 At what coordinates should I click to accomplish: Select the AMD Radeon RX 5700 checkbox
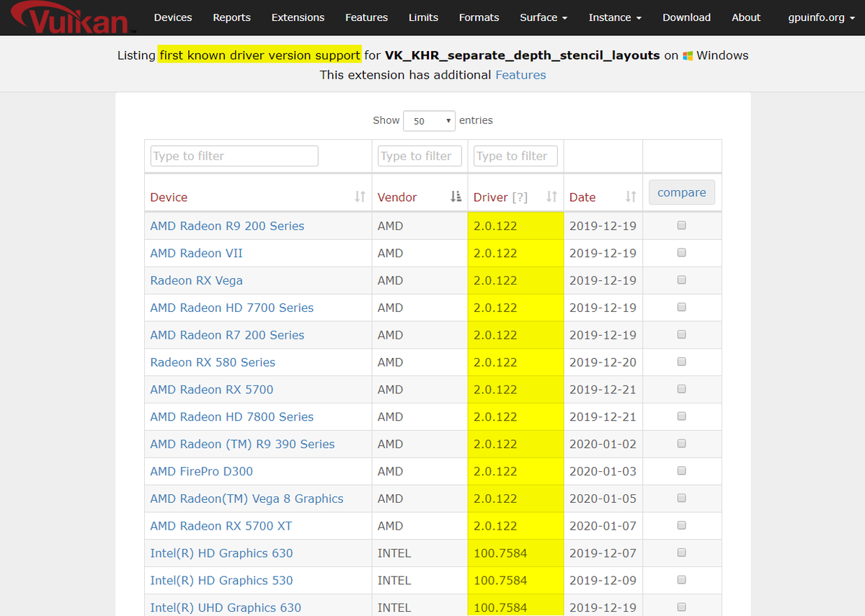tap(682, 389)
